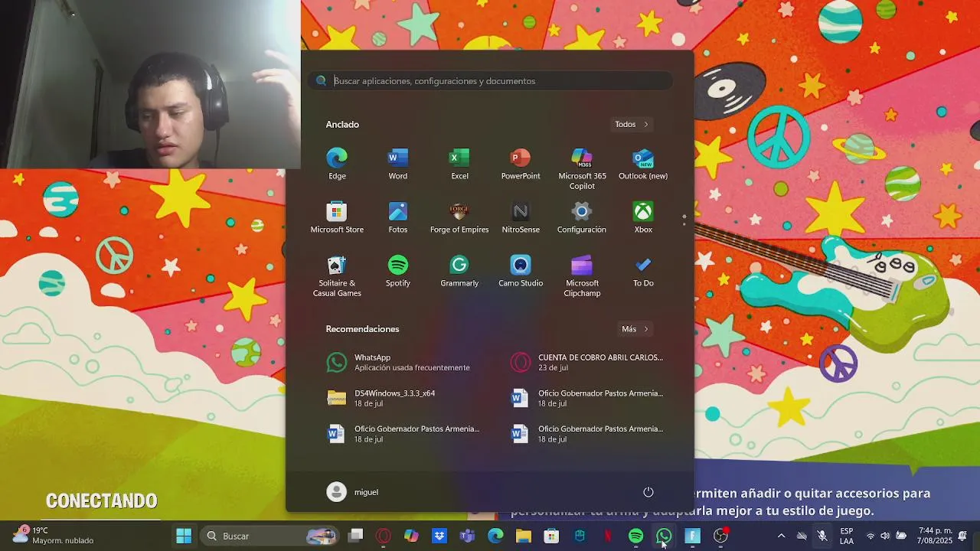The image size is (980, 551).
Task: Launch Camo Studio
Action: 521,272
